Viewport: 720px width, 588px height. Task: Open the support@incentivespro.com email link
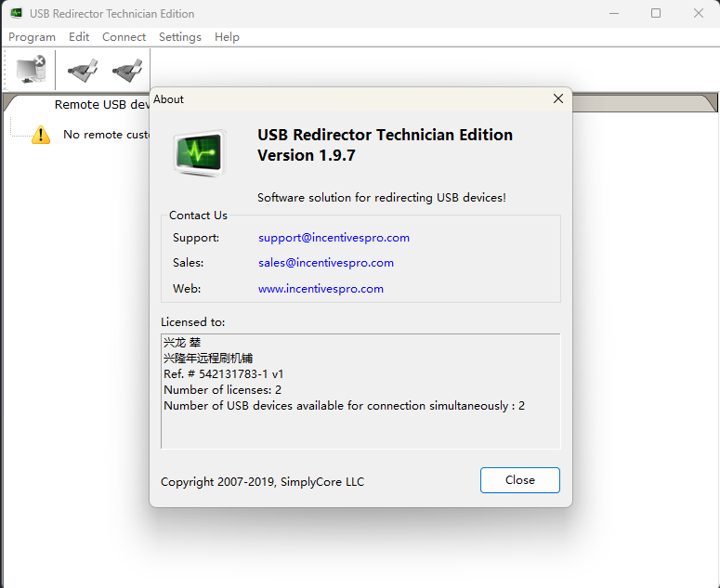coord(334,238)
